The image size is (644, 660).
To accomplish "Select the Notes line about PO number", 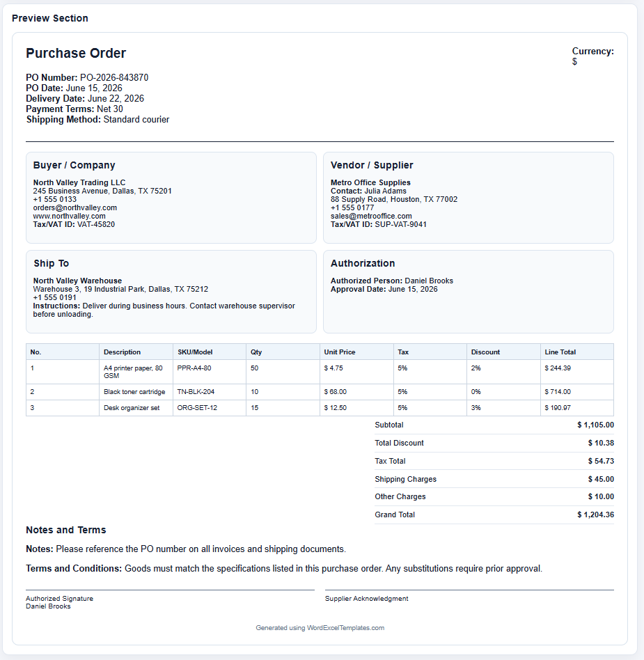I will 186,549.
